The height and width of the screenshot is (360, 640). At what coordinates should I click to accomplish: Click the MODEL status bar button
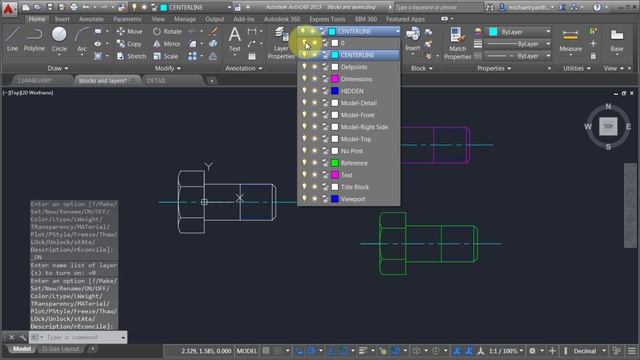click(247, 351)
